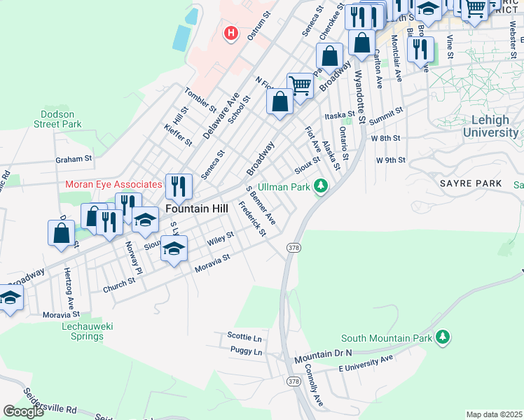Select the SAYRE PARK neighborhood label
Image resolution: width=524 pixels, height=420 pixels.
click(x=471, y=183)
